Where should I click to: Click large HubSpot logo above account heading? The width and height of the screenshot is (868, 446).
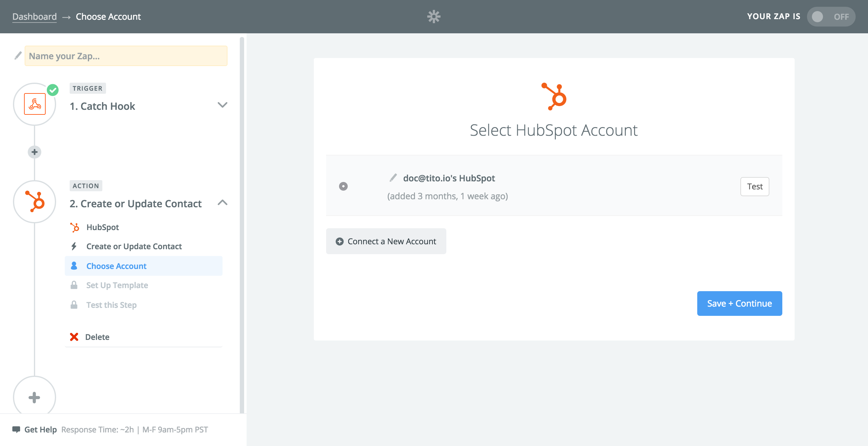coord(554,97)
